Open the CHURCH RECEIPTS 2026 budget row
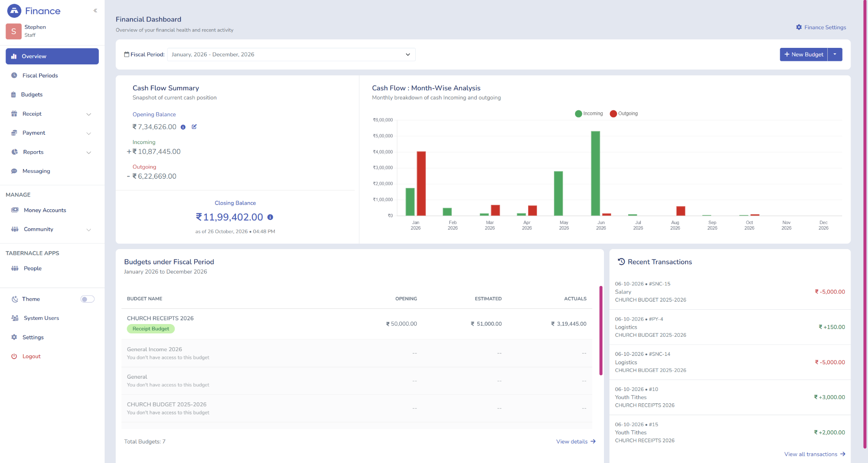 pos(356,324)
